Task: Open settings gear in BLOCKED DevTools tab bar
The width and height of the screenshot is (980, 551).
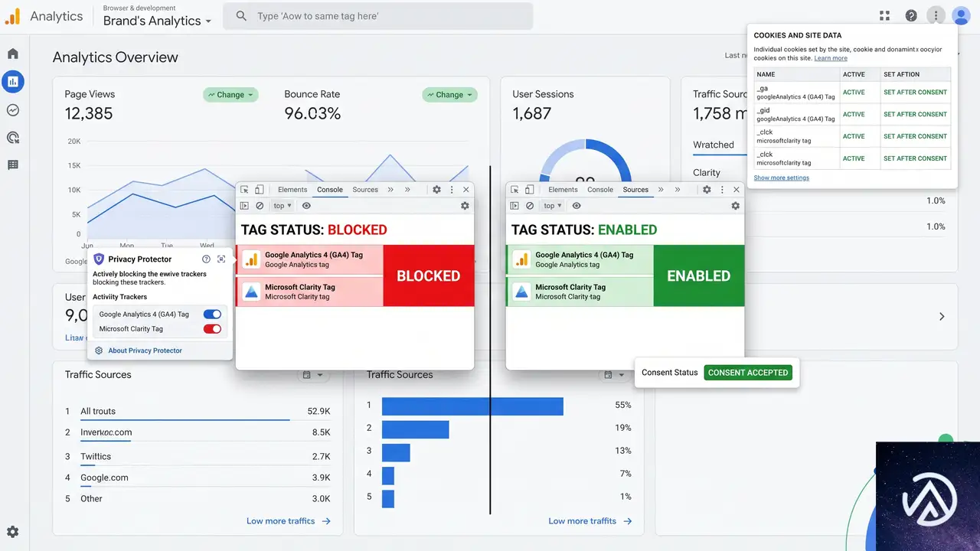Action: [436, 190]
